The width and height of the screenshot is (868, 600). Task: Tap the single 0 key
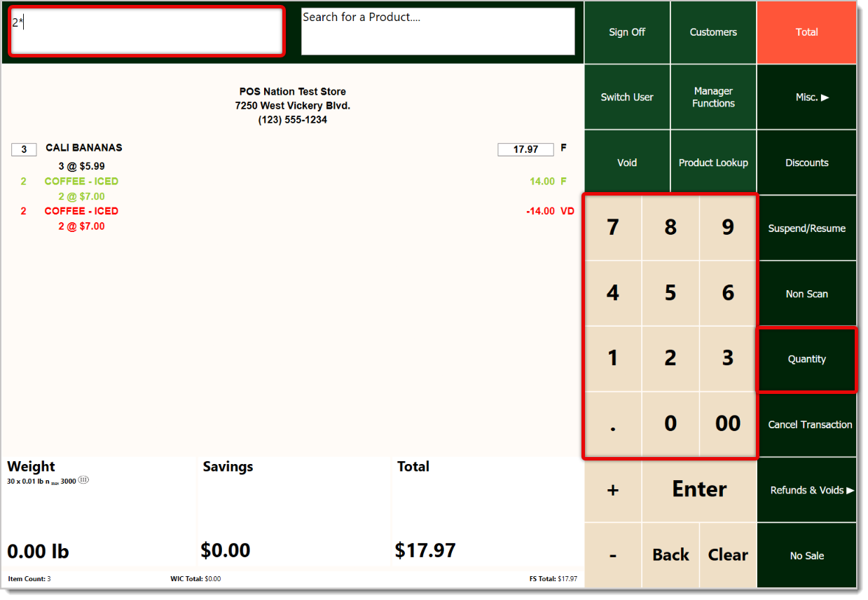(670, 424)
